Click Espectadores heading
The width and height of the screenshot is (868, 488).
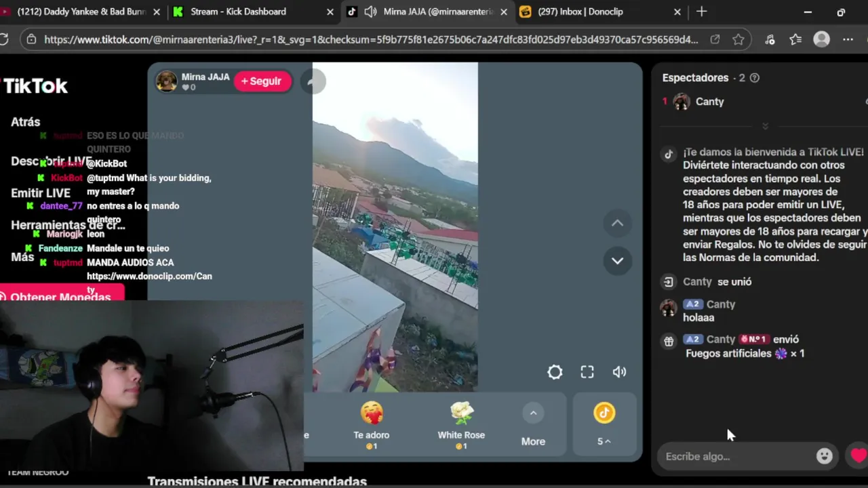(695, 78)
